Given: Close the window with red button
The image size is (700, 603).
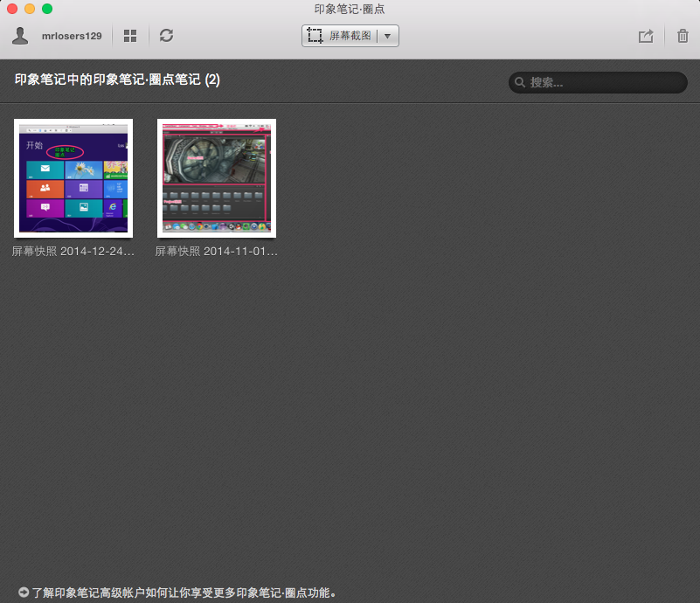Looking at the screenshot, I should click(x=12, y=9).
